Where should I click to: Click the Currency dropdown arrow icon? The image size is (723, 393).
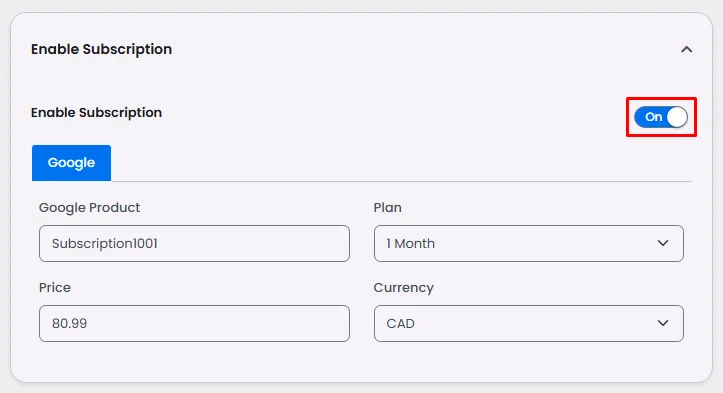663,323
